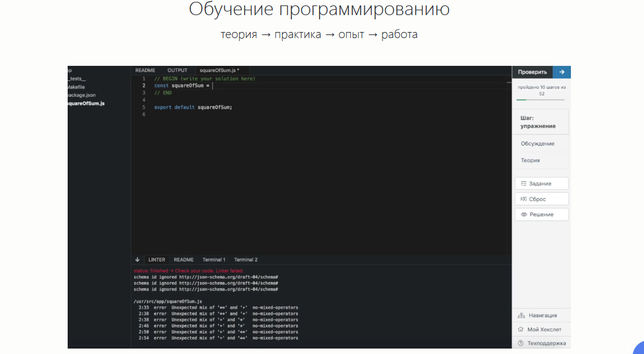Open the Terminal 2 tab

246,260
